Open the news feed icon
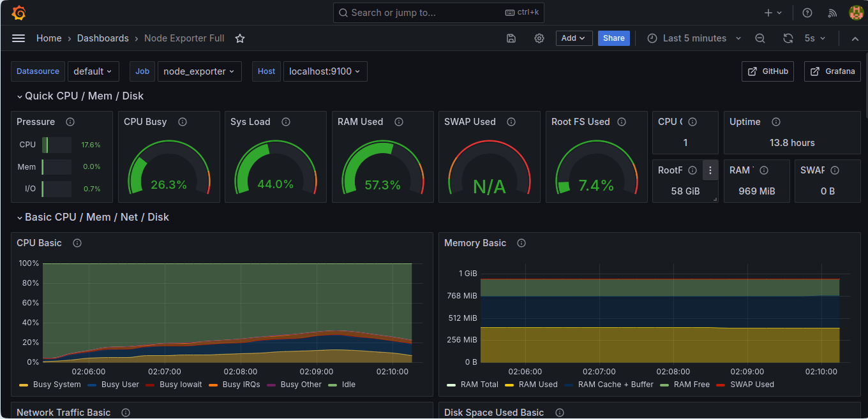Viewport: 868px width, 419px height. pyautogui.click(x=832, y=13)
